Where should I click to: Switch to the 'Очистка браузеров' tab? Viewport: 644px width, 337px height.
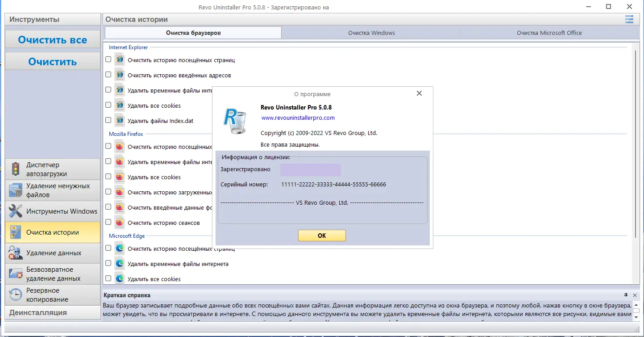(193, 33)
